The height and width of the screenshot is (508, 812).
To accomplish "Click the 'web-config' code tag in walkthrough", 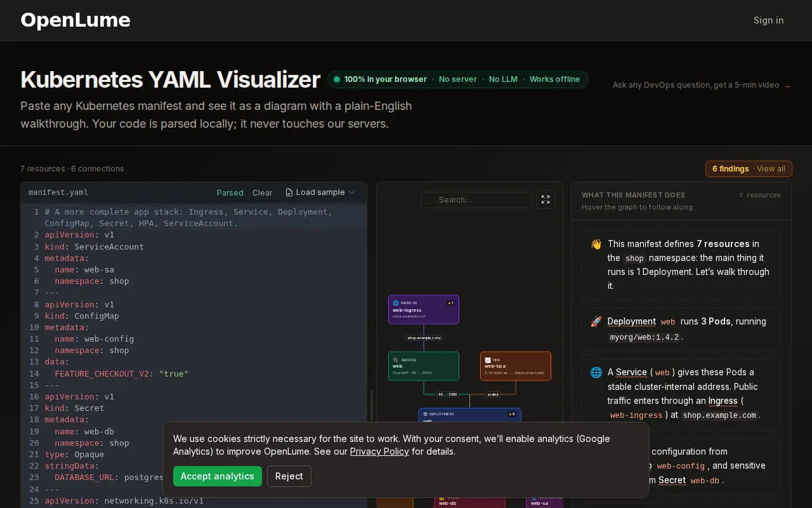I will point(681,466).
